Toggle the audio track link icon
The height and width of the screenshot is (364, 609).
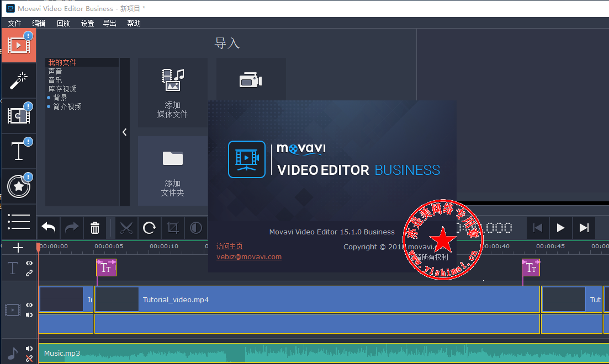29,358
